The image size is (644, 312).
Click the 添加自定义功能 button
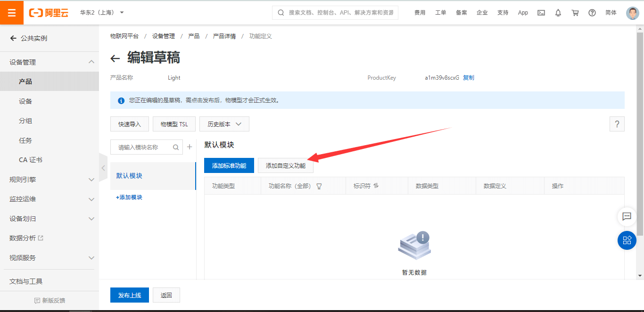285,165
